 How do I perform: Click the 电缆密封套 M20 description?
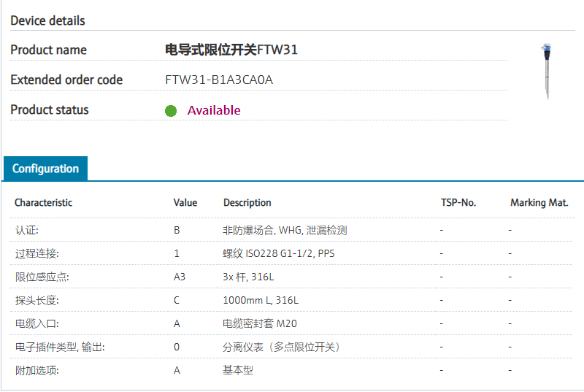point(260,323)
